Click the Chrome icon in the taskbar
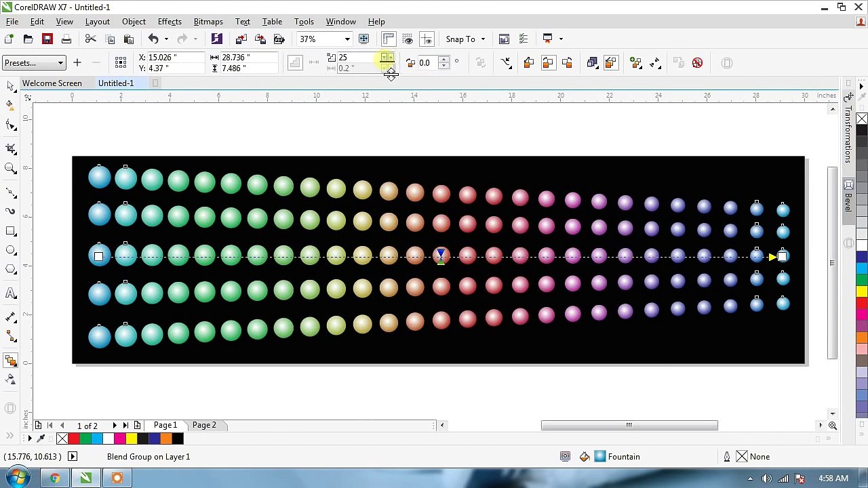 coord(54,479)
